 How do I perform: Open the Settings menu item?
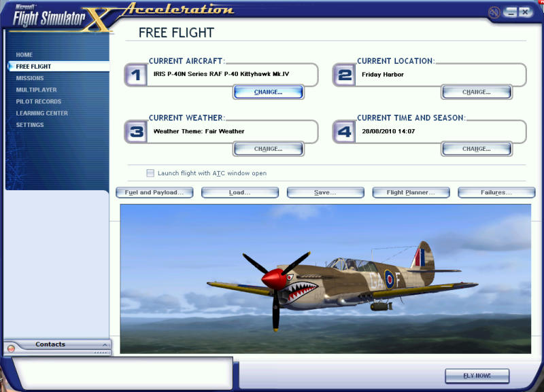click(30, 125)
